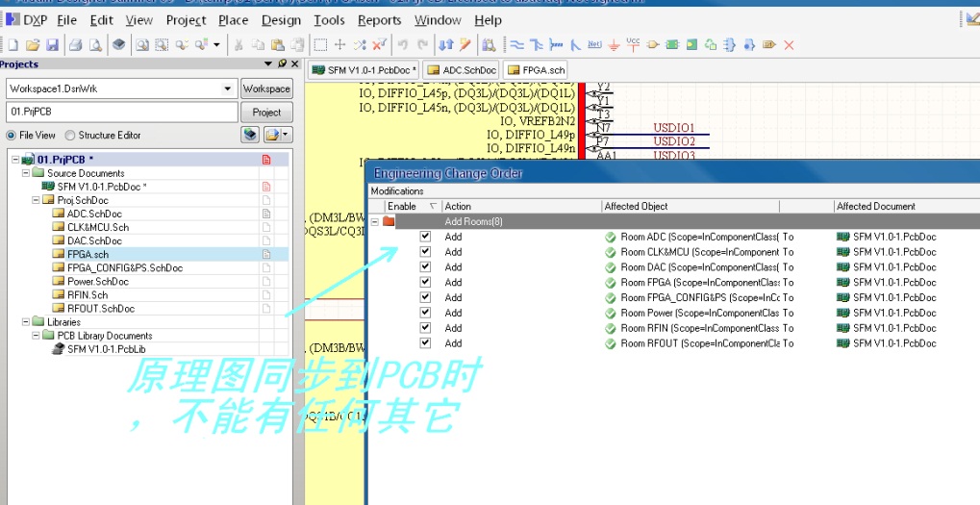Open the print preview icon
This screenshot has width=980, height=505.
pyautogui.click(x=95, y=45)
